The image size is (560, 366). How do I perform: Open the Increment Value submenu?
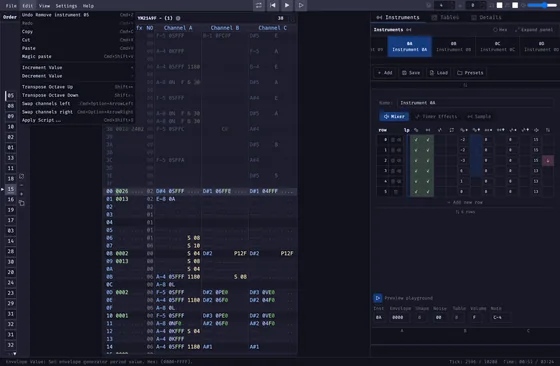(x=78, y=67)
